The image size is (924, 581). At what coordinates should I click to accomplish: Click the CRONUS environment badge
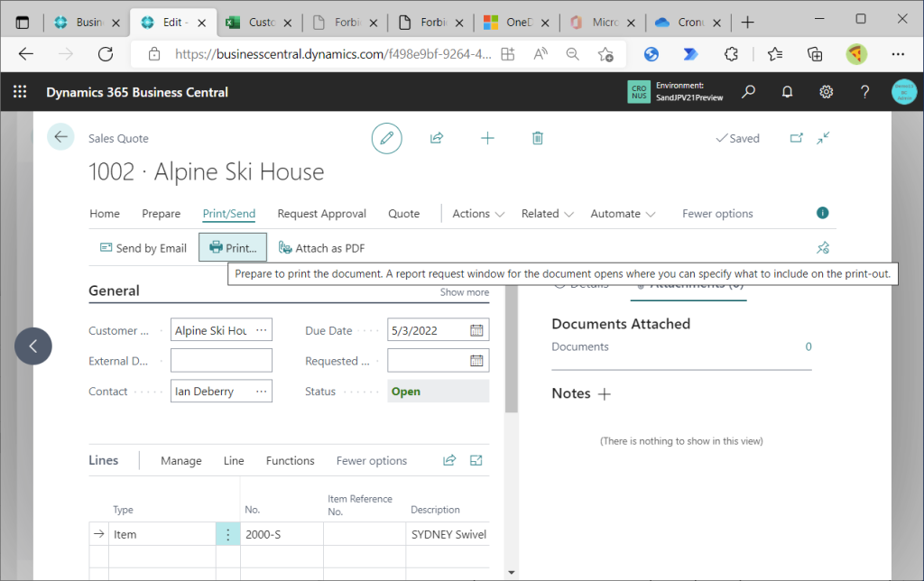coord(639,92)
